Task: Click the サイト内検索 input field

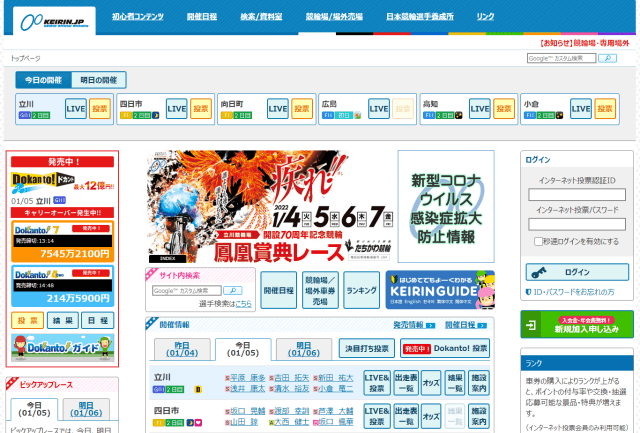Action: coord(187,291)
